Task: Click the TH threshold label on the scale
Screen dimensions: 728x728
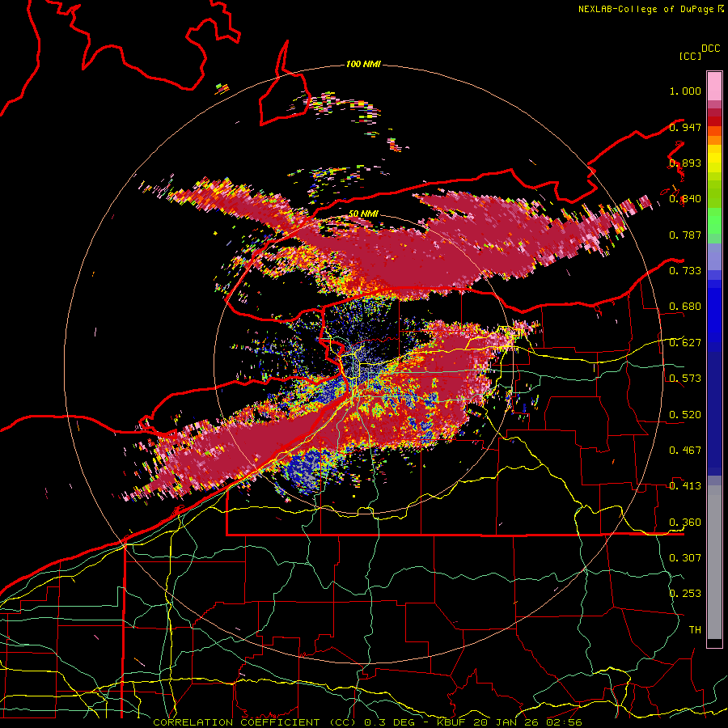Action: click(695, 630)
